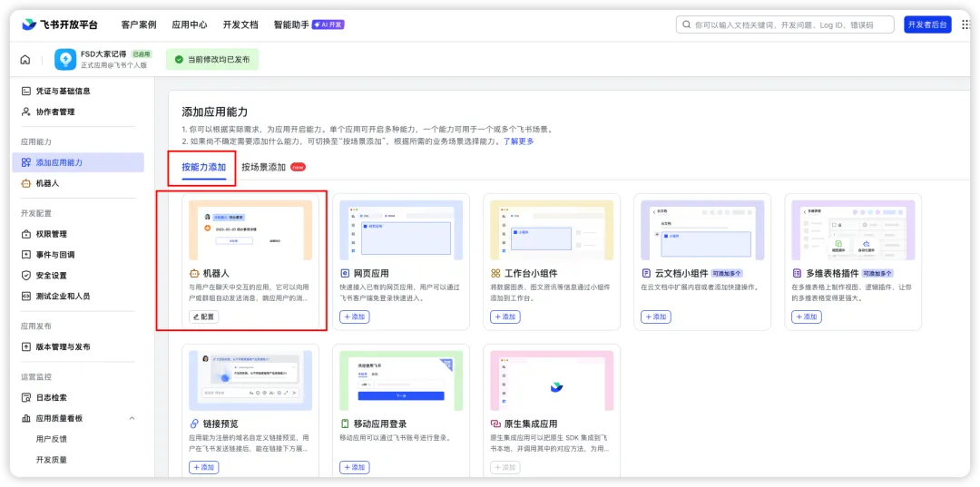Image resolution: width=980 pixels, height=487 pixels.
Task: Focus the documentation search input field
Action: (785, 25)
